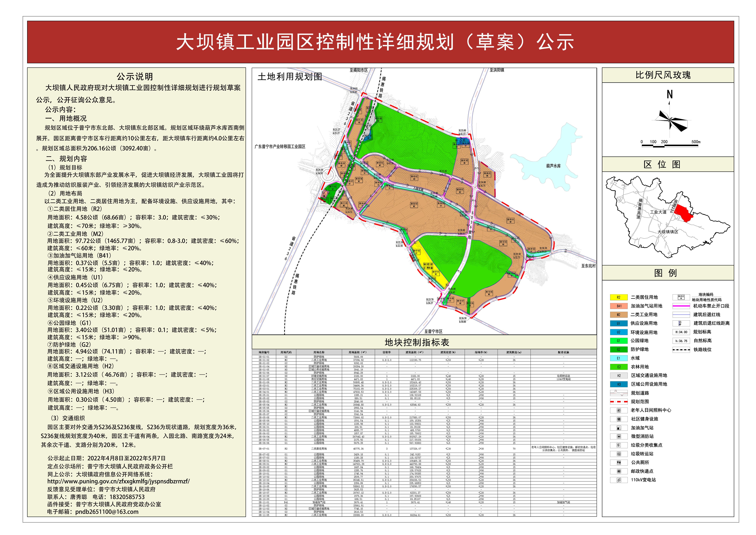Open the puning.gov.cn URL link
Screen dimensions: 756x535
pyautogui.click(x=119, y=481)
